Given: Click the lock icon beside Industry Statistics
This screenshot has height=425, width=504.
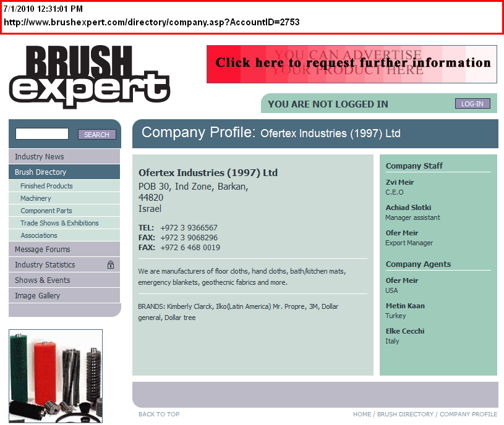Looking at the screenshot, I should pyautogui.click(x=111, y=265).
